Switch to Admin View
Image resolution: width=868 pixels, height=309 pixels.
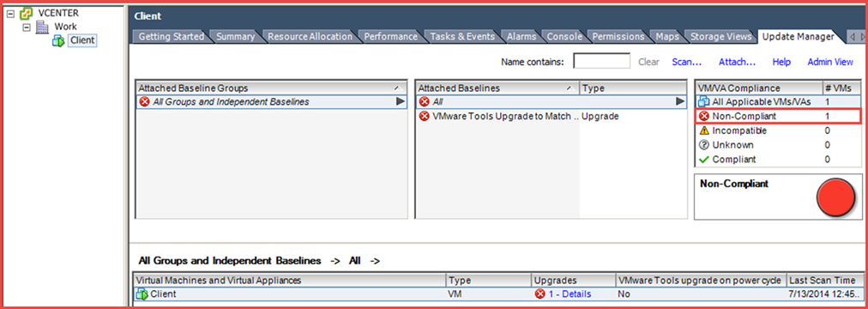coord(829,62)
